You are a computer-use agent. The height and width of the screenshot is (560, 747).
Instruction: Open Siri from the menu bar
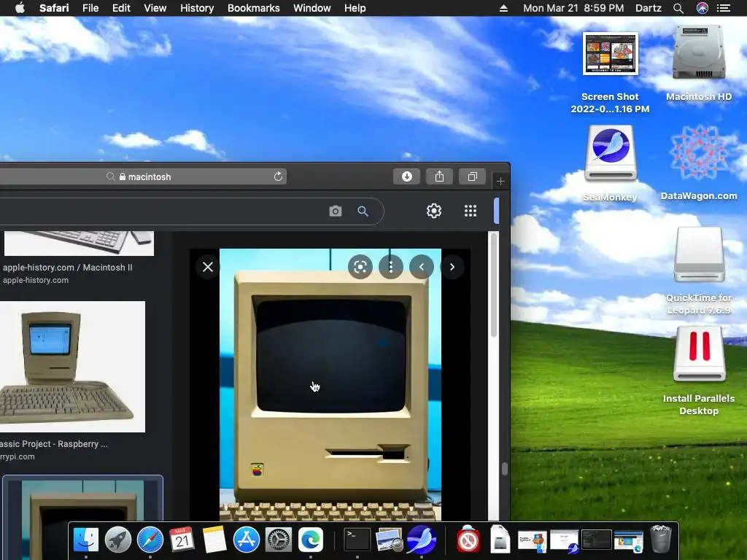pos(703,8)
